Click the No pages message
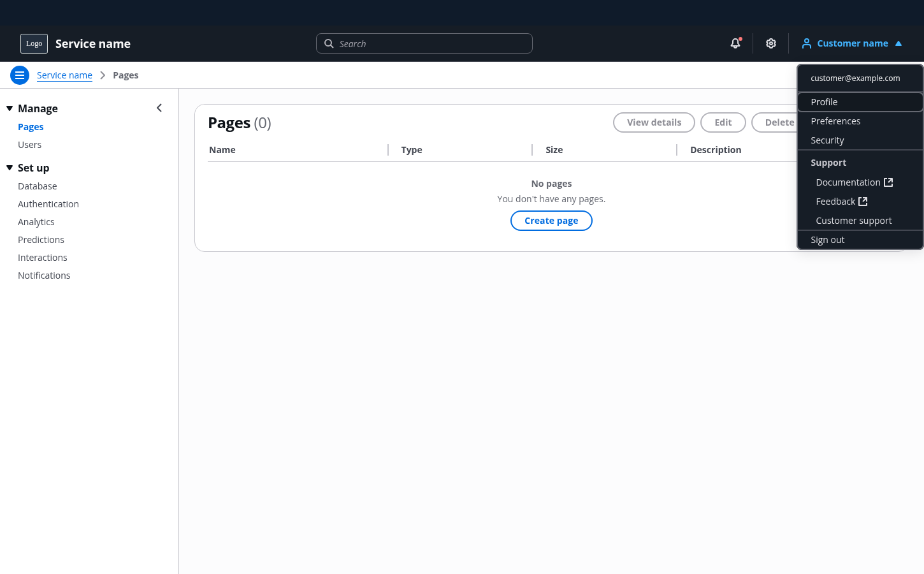 pos(551,184)
